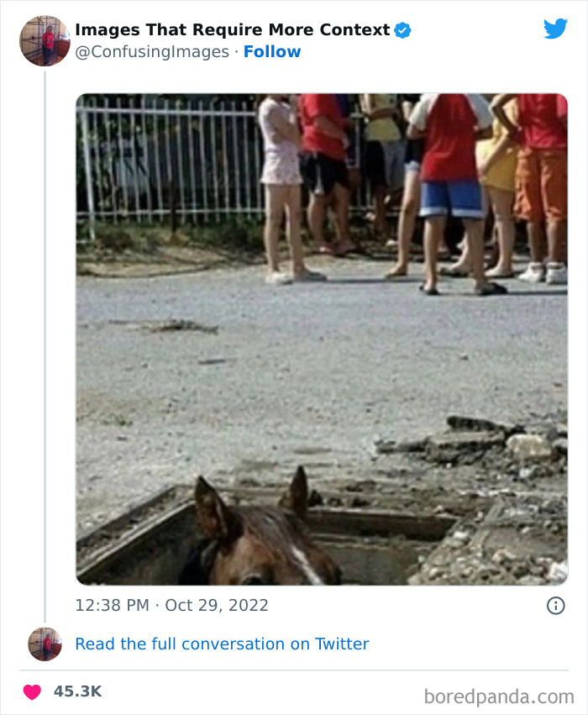Open the tweet via its timestamp
588x715 pixels.
(172, 605)
